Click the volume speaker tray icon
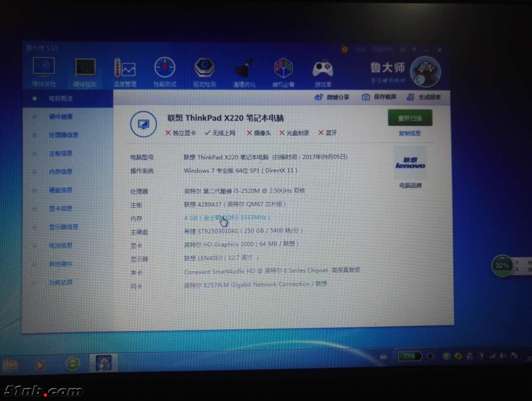 click(503, 356)
